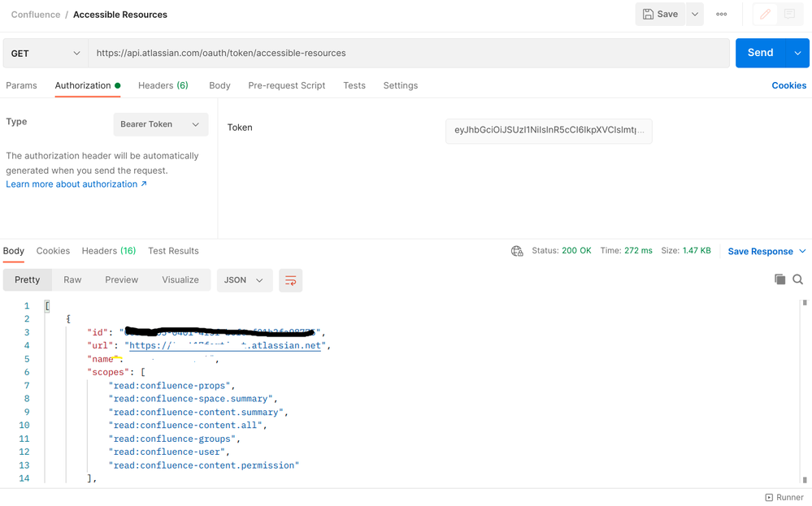Click the response scrollbar
This screenshot has height=506, width=812.
(x=804, y=391)
